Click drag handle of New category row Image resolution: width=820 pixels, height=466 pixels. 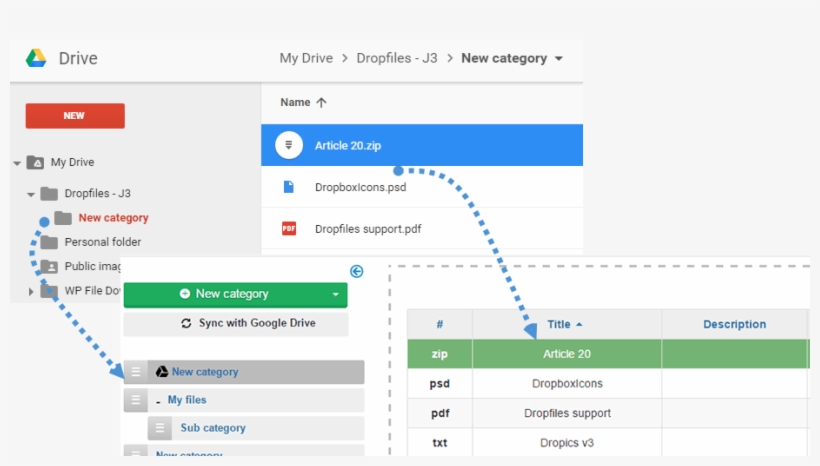(x=135, y=372)
